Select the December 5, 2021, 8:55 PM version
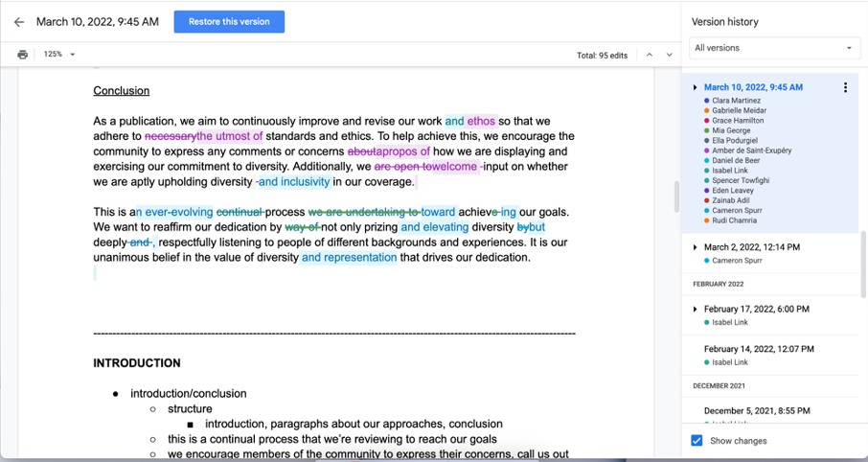The height and width of the screenshot is (462, 868). pos(757,411)
